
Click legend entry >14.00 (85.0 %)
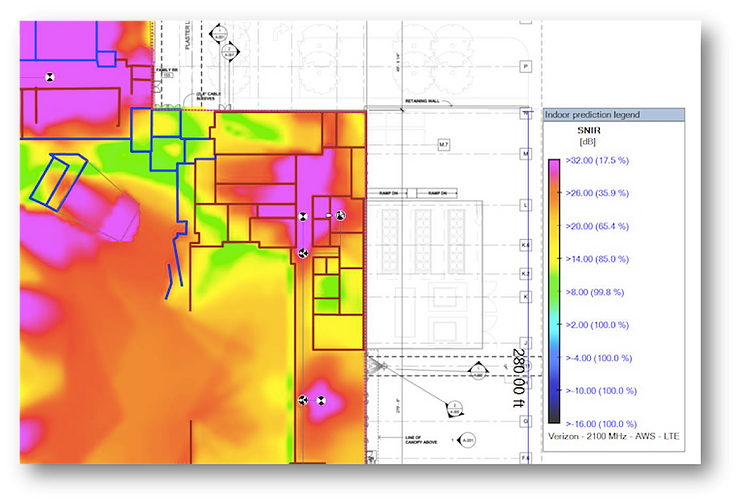tap(597, 259)
